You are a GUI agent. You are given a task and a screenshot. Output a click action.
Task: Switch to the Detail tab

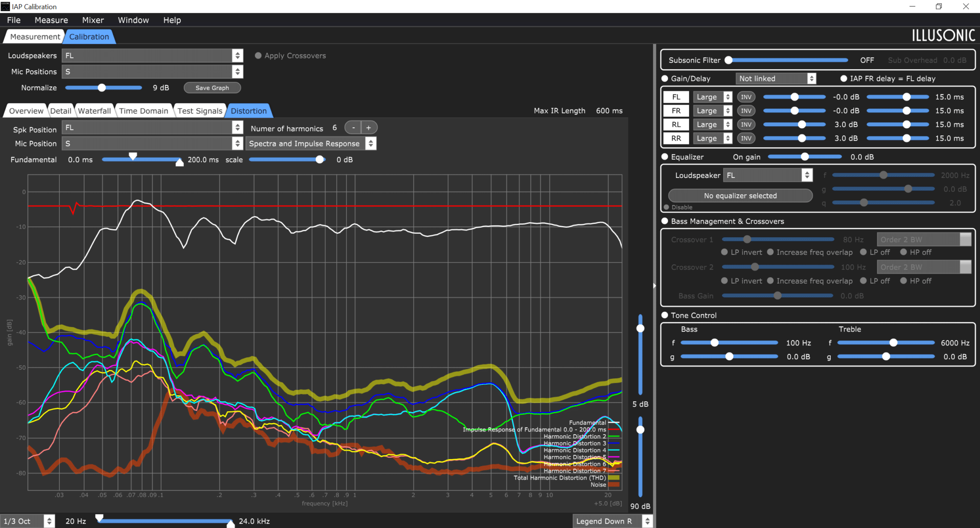point(61,111)
